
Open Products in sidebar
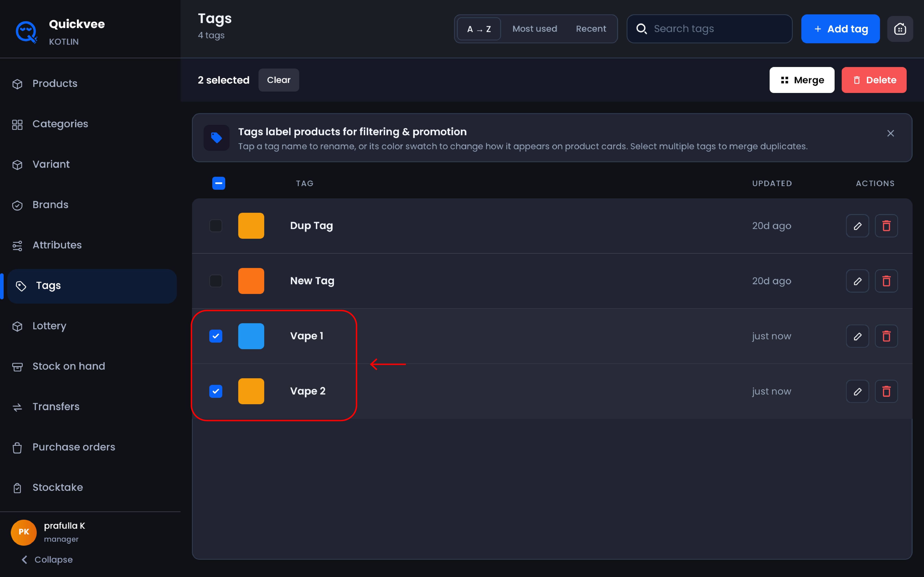90,84
